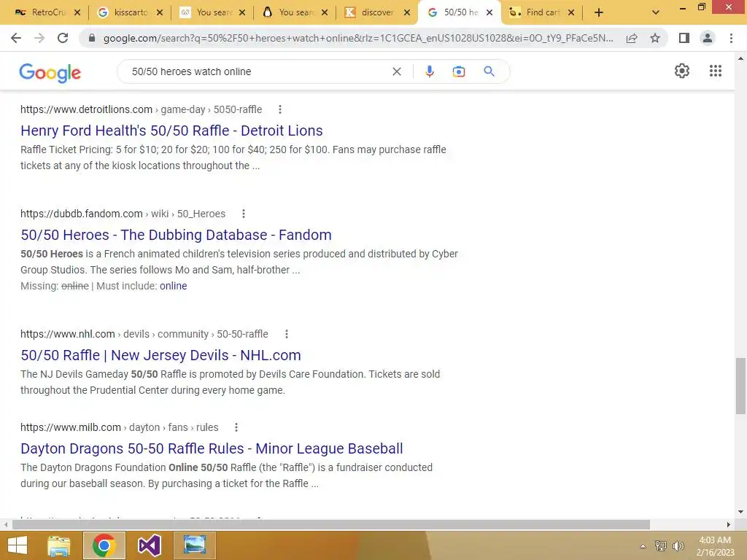This screenshot has width=747, height=560.
Task: Click the scroll right arrow
Action: 729,525
